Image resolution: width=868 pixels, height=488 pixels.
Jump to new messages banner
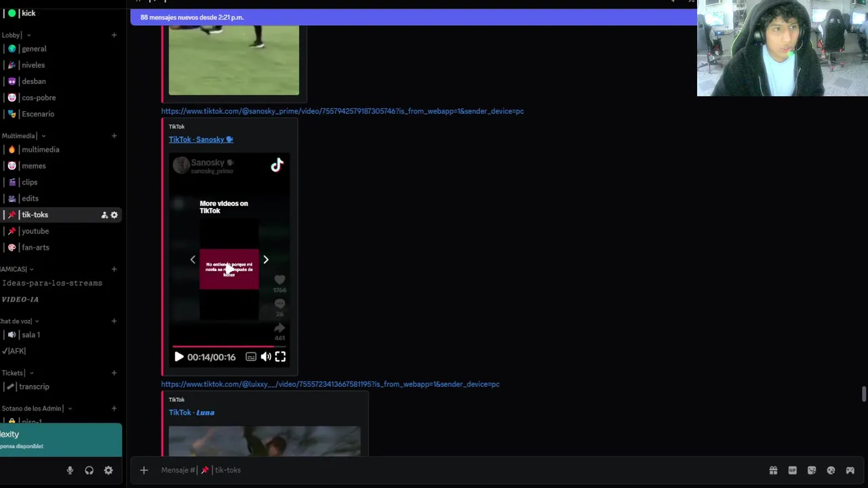coord(414,17)
